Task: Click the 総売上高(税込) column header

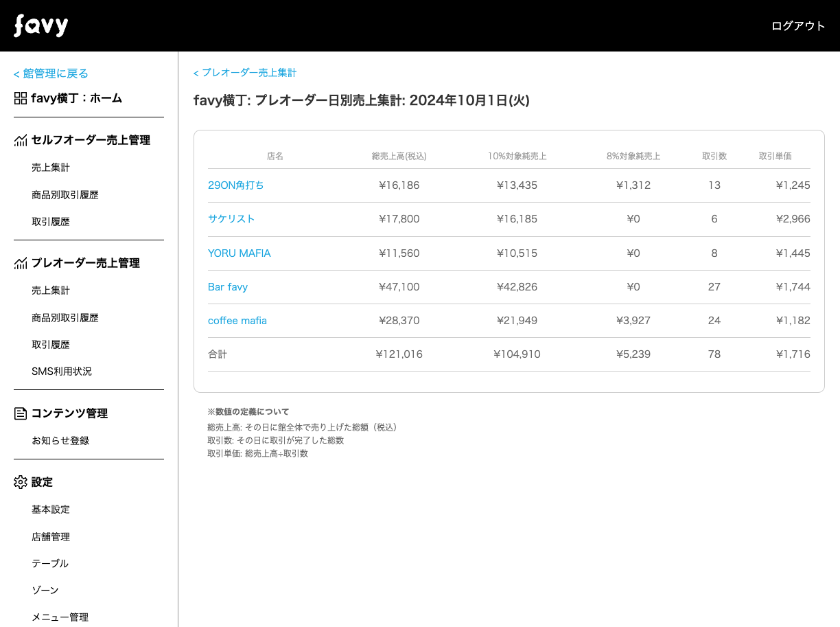Action: [399, 157]
